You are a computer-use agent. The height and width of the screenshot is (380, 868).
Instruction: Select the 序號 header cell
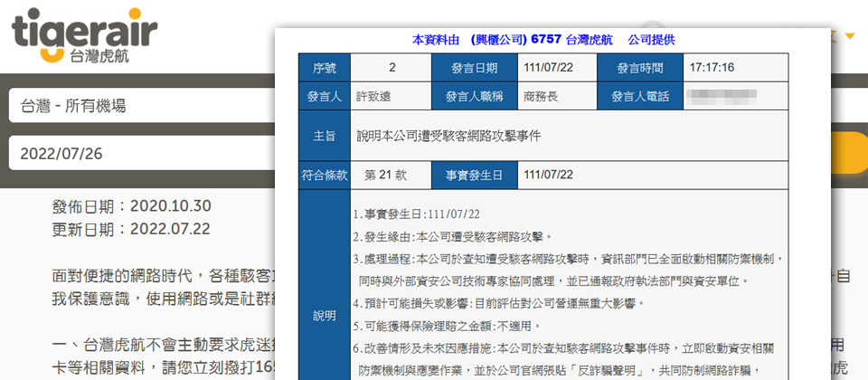pyautogui.click(x=324, y=68)
